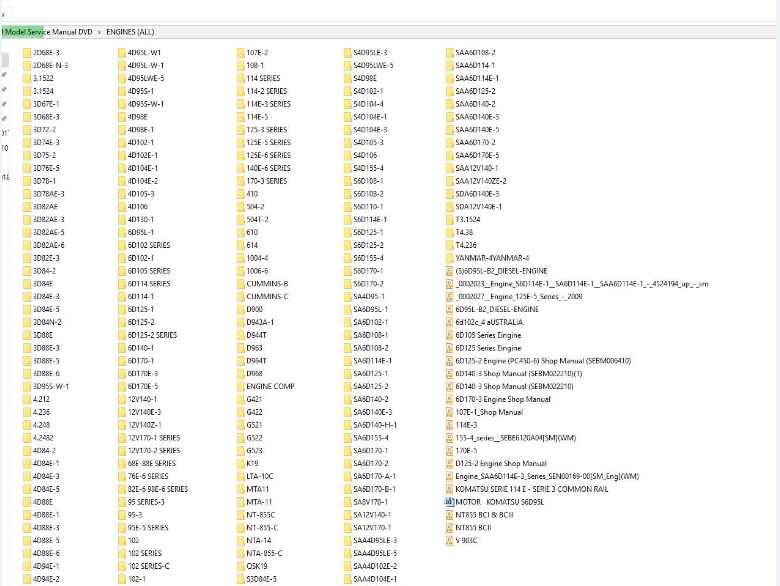The image size is (780, 586).
Task: Select the SA6D102-1 folder name
Action: (371, 322)
